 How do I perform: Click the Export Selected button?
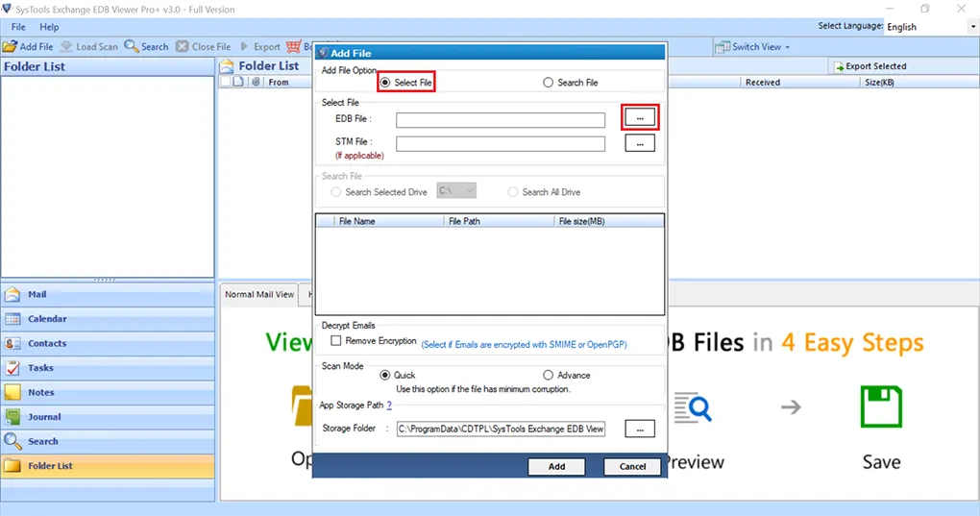[870, 66]
